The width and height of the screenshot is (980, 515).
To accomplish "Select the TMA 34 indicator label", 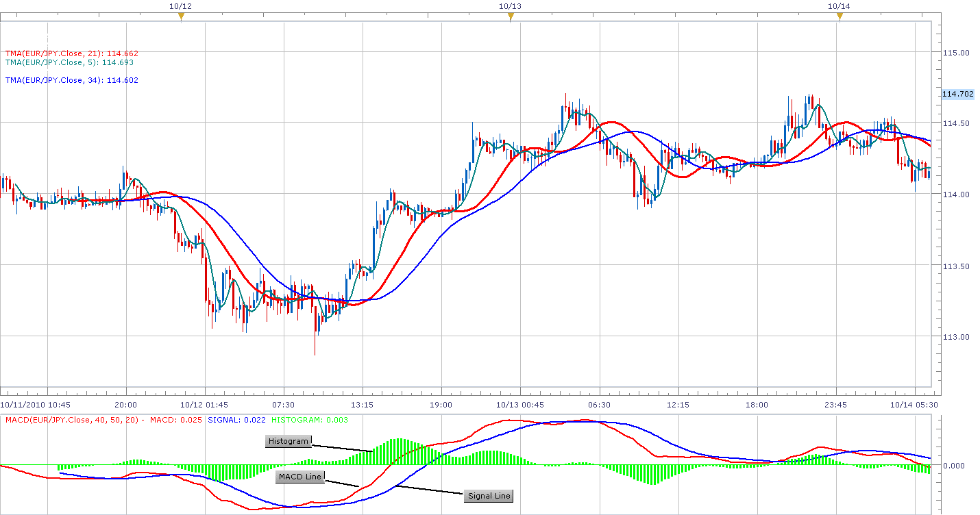I will (72, 80).
